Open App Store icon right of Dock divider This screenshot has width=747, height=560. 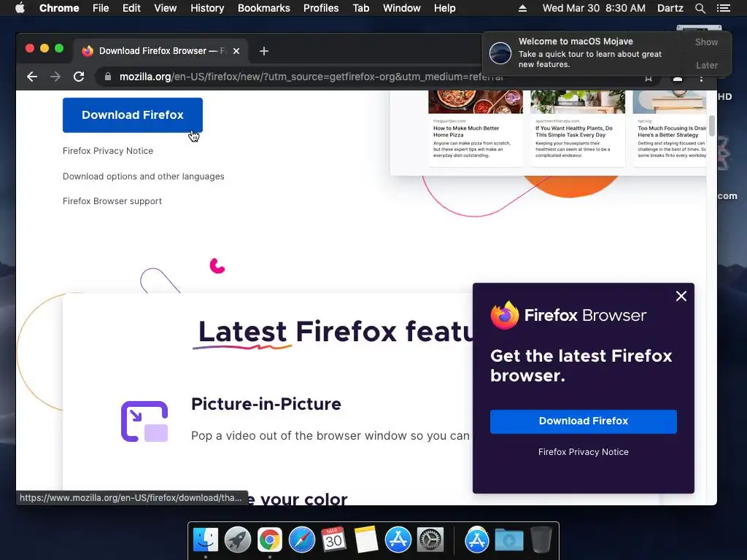[477, 540]
